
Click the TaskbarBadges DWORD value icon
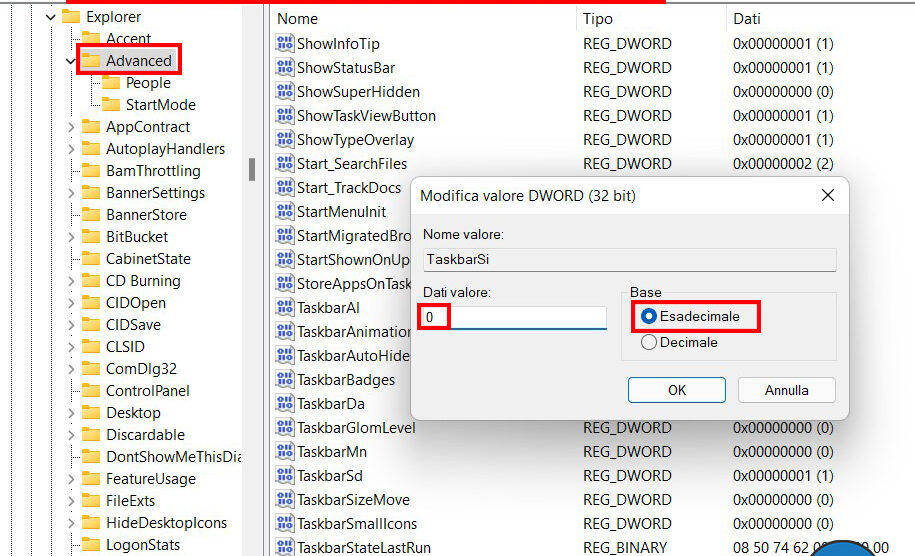285,379
